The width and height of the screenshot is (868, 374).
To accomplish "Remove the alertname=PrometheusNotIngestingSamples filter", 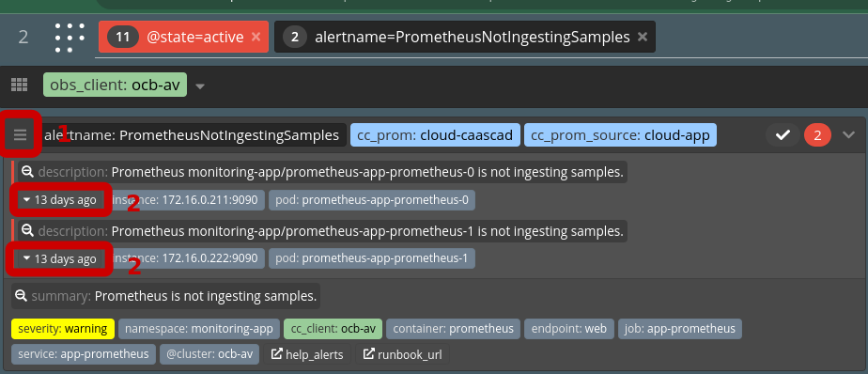I will pyautogui.click(x=643, y=38).
